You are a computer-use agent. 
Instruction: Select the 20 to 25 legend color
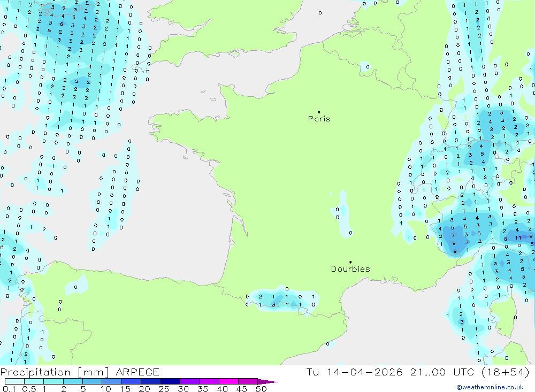tap(150, 381)
